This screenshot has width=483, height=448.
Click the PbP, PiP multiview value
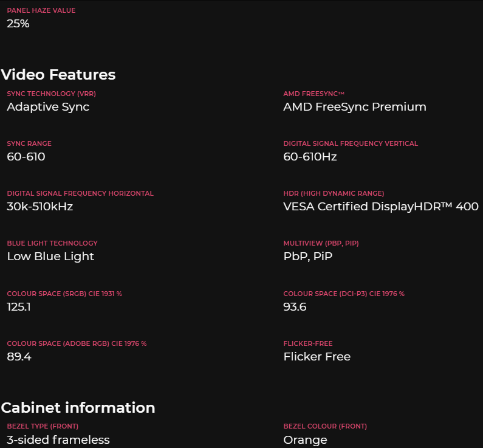(x=308, y=257)
